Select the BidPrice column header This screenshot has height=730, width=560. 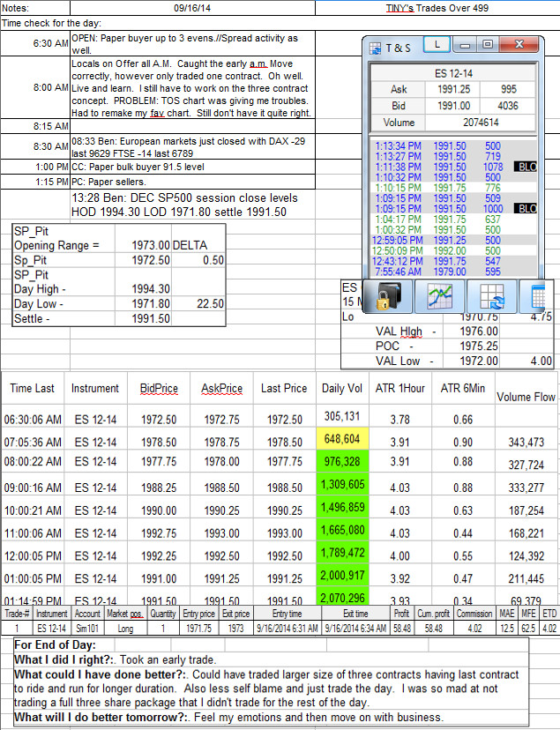pos(159,388)
